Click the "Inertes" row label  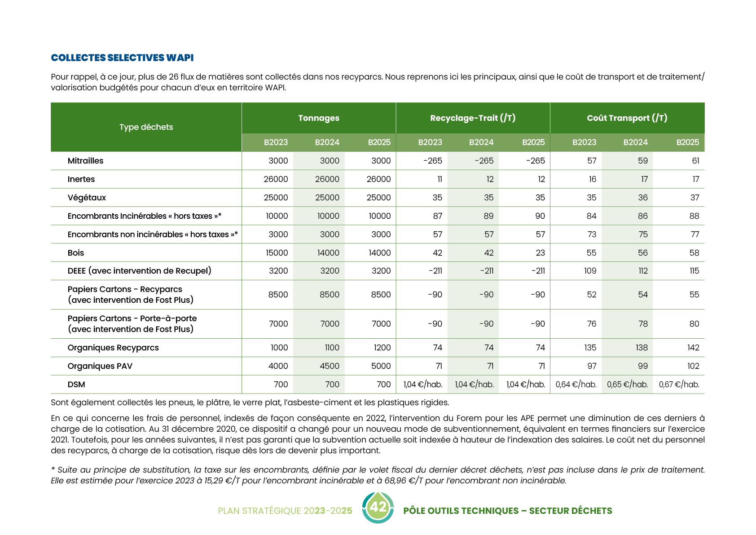tap(81, 179)
